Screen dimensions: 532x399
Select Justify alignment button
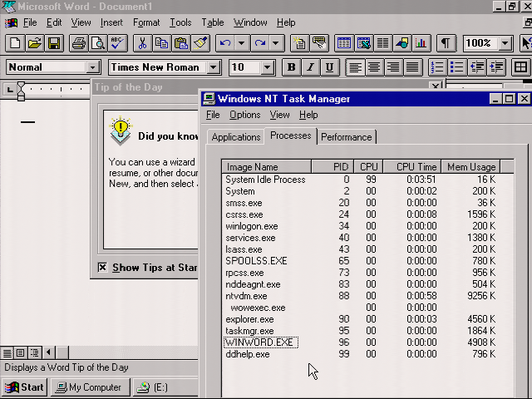412,67
